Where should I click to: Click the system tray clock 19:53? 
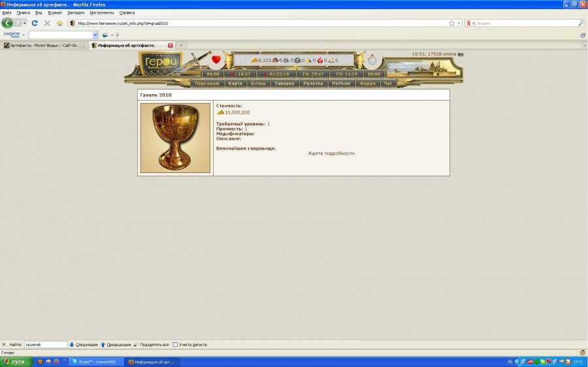(x=578, y=362)
